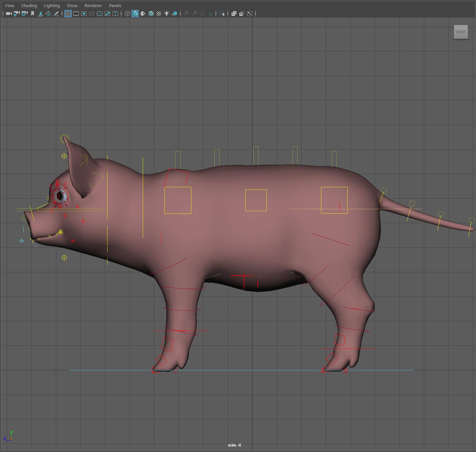Open Camera Attributes gear icon
476x452 pixels.
pyautogui.click(x=24, y=14)
